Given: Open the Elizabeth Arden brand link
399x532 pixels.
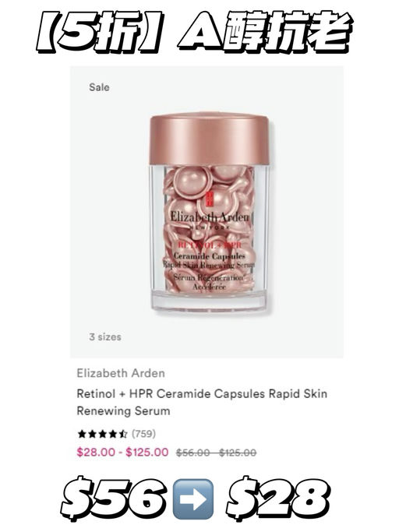Looking at the screenshot, I should 121,373.
